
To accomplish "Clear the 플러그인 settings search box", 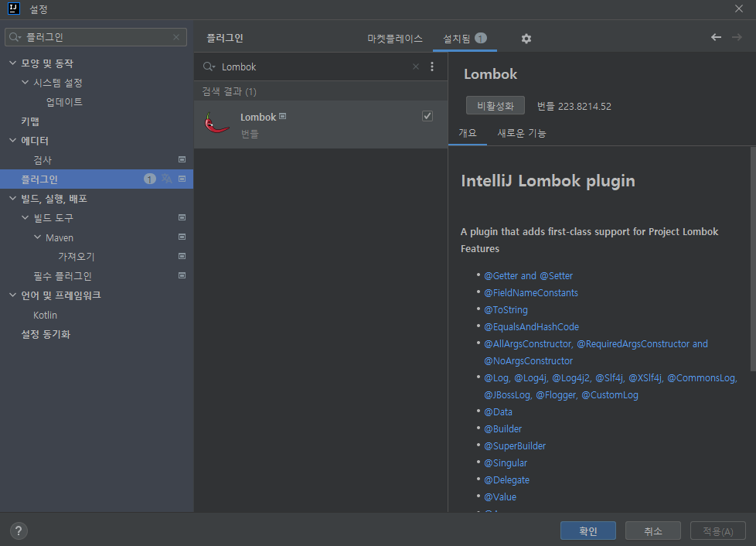I will (x=176, y=37).
